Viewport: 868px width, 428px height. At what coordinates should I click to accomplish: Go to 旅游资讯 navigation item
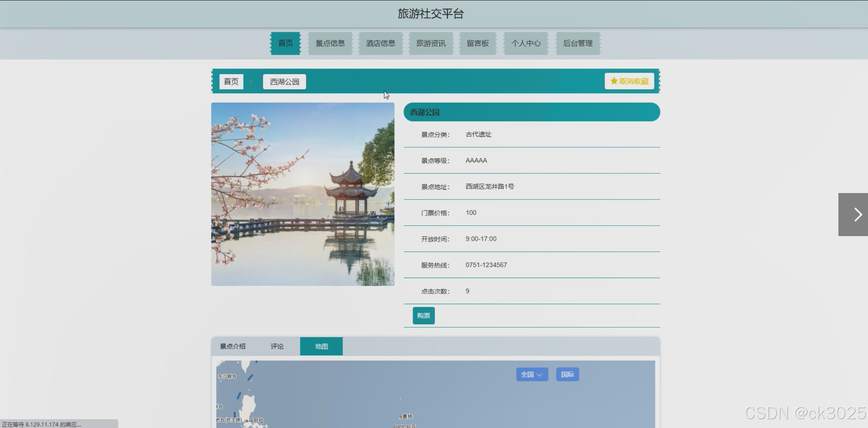[x=431, y=43]
